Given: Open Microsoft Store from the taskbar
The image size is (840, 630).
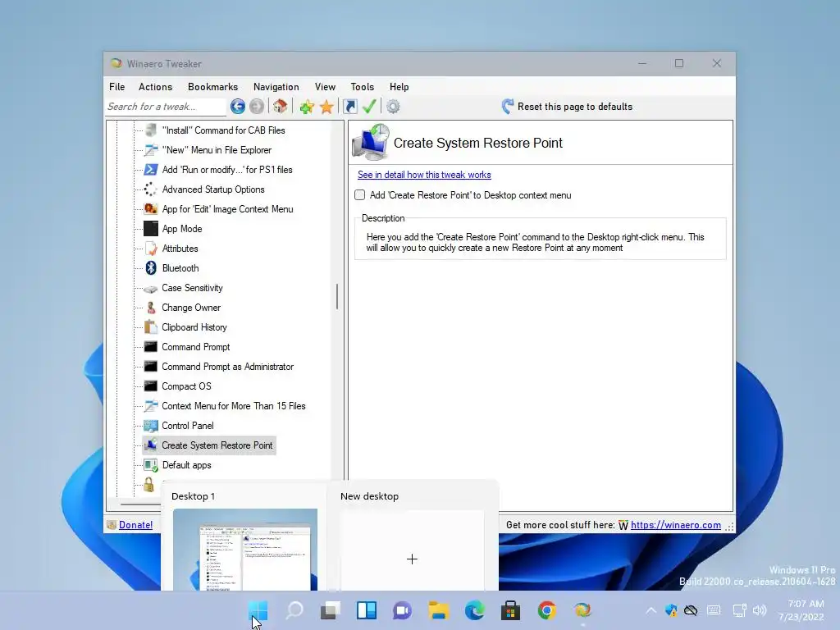Looking at the screenshot, I should click(x=510, y=610).
